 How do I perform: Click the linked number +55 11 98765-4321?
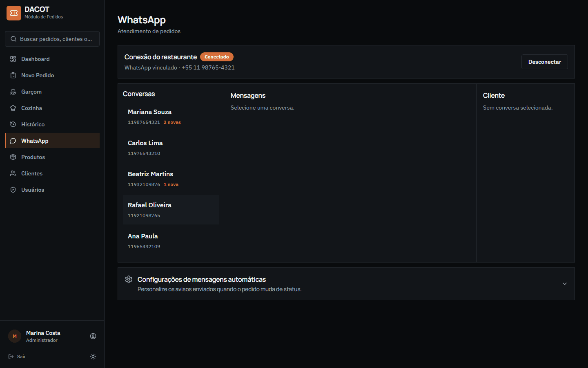point(208,67)
